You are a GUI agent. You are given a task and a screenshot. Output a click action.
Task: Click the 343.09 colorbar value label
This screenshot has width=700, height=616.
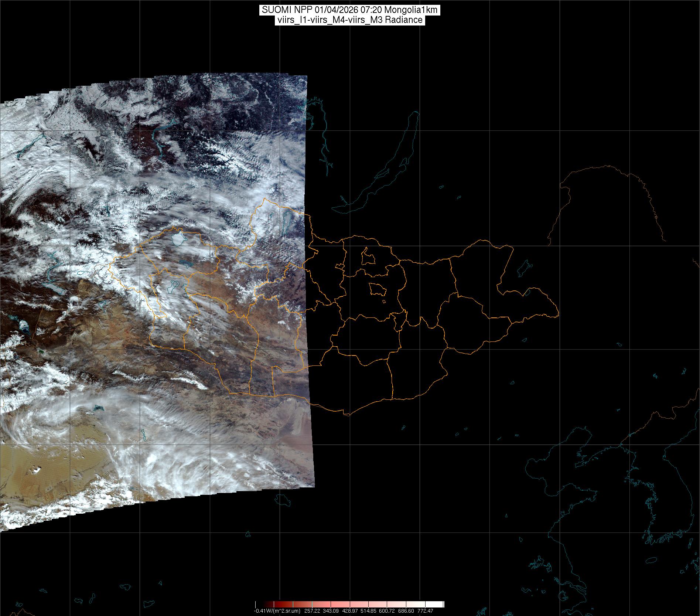(x=331, y=611)
